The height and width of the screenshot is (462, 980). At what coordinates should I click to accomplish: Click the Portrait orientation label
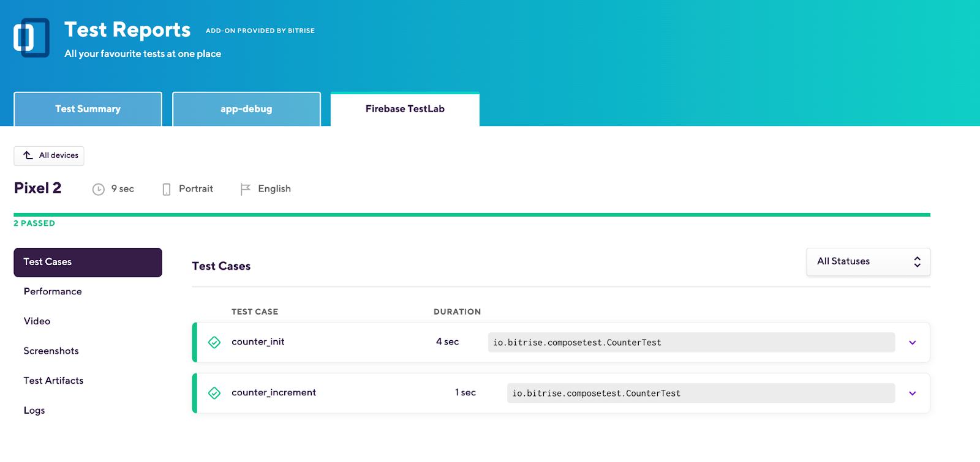[196, 189]
